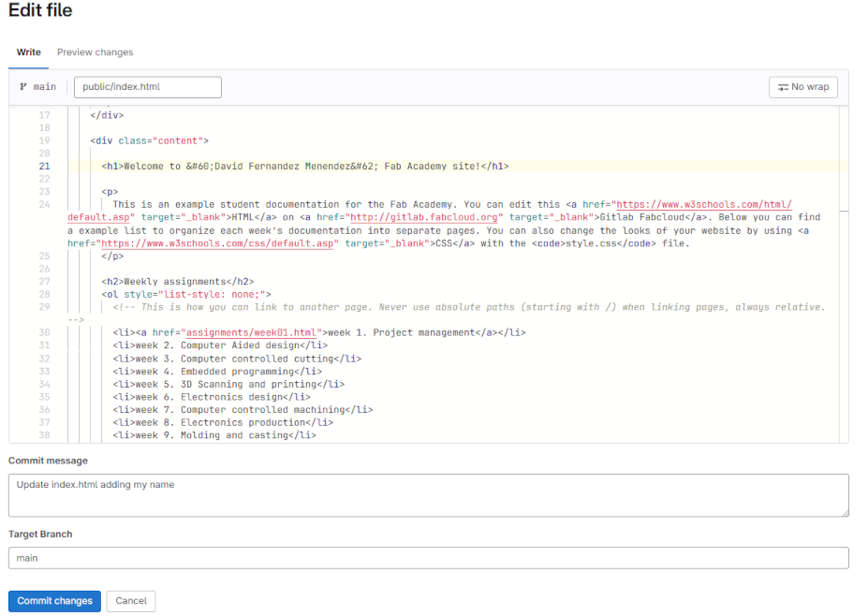Click the Cancel button

tap(131, 601)
